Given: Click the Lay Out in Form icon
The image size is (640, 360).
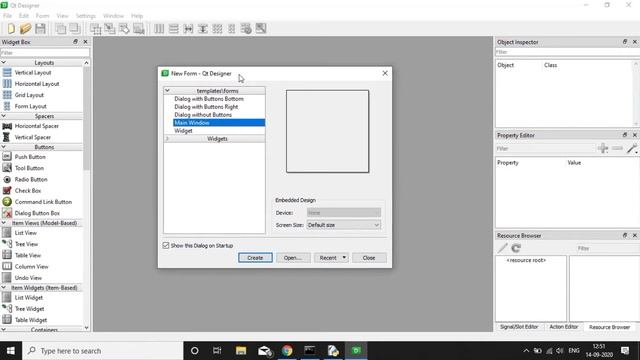Looking at the screenshot, I should (x=231, y=29).
